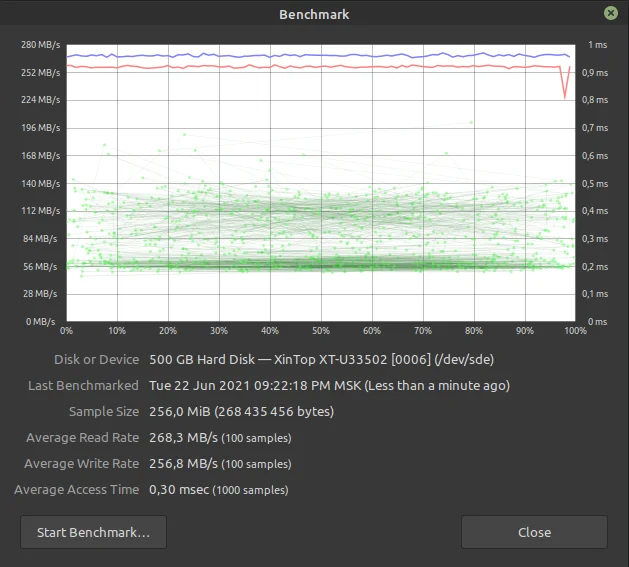Click the 70% x-axis label
The width and height of the screenshot is (629, 567).
tap(423, 331)
